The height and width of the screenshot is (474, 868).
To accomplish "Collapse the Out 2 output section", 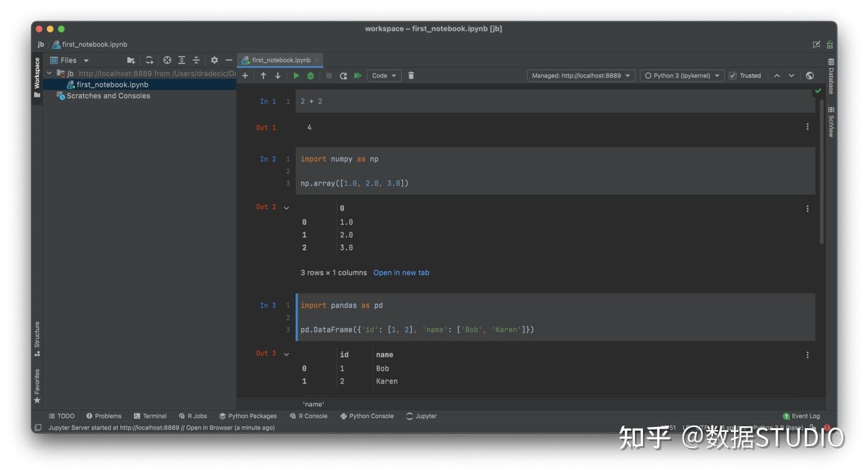I will (x=286, y=207).
